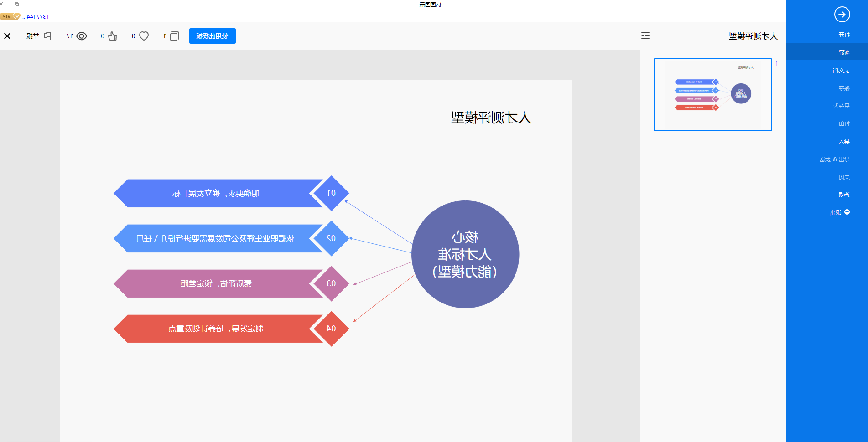Image resolution: width=868 pixels, height=442 pixels.
Task: Open the 选项 options entry
Action: tap(844, 195)
